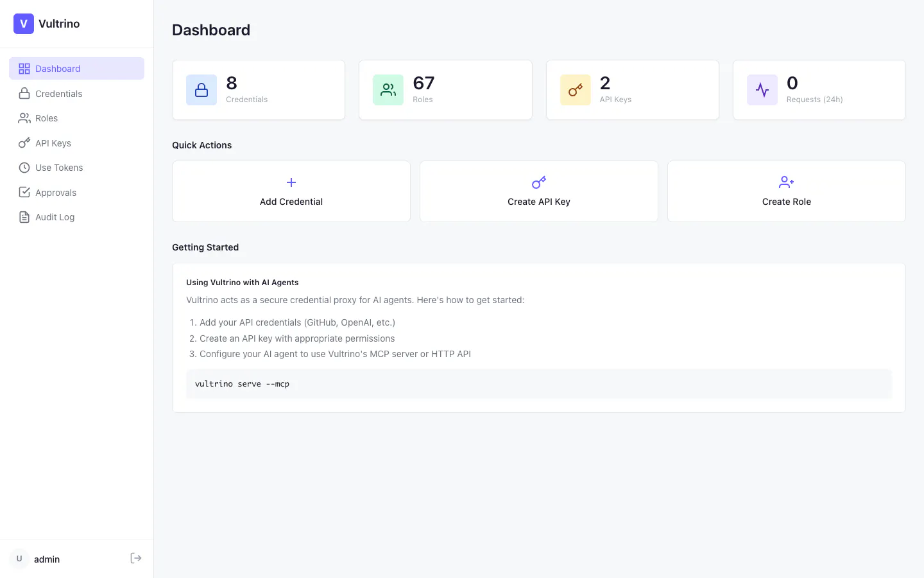Click the key icon above Create API Key
The image size is (924, 578).
click(539, 182)
